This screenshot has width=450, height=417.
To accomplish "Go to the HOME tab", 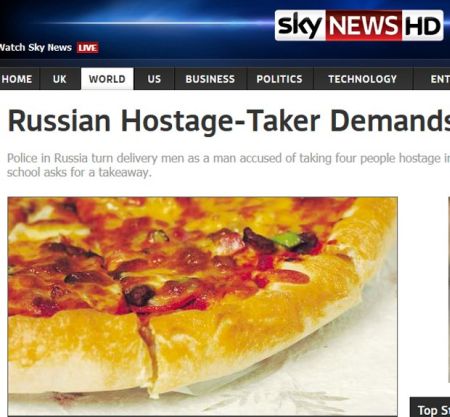I will coord(19,79).
